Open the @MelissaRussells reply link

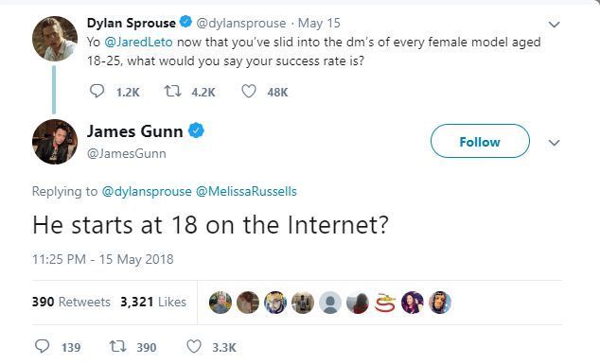click(x=246, y=191)
